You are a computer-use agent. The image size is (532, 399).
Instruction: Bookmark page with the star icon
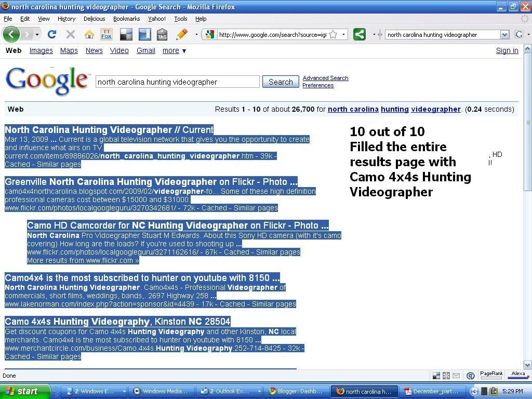pos(333,34)
